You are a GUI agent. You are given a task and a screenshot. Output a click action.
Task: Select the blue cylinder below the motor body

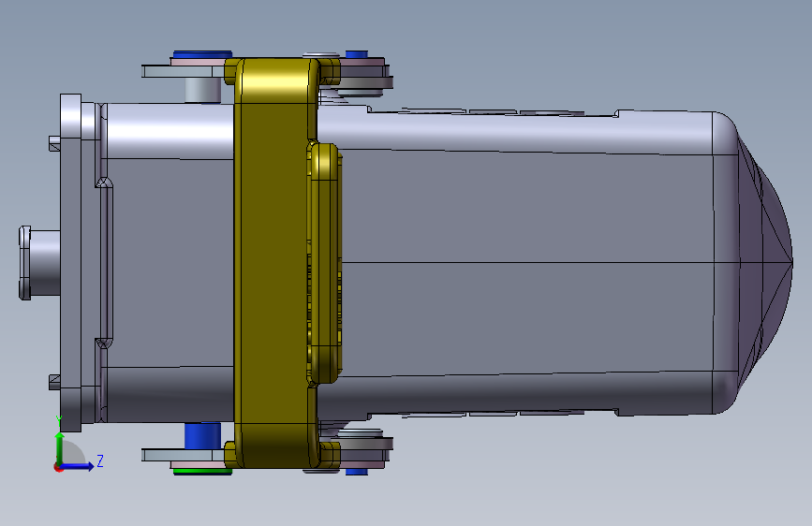[x=203, y=436]
